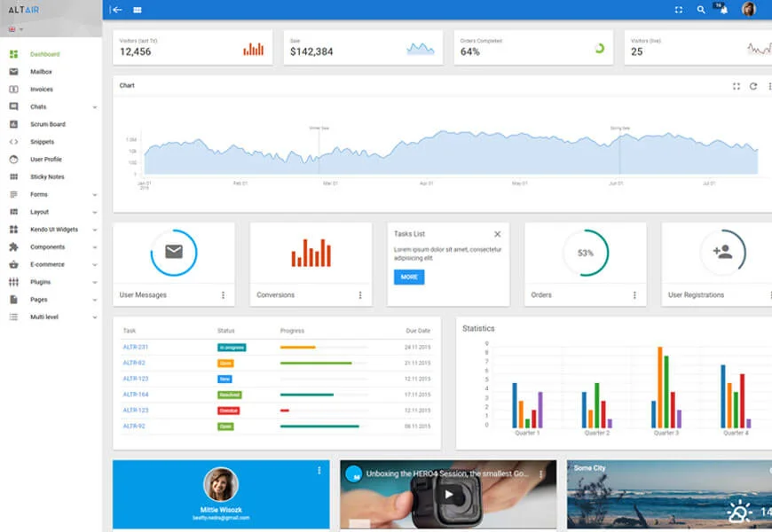Click the Status column header
Screen dimensions: 772x532
pyautogui.click(x=226, y=331)
